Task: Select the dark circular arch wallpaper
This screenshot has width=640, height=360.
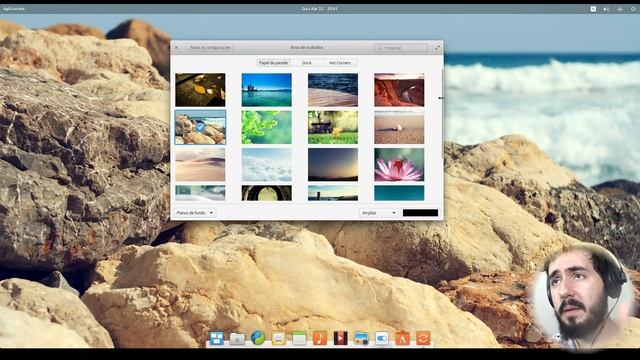Action: pyautogui.click(x=267, y=193)
